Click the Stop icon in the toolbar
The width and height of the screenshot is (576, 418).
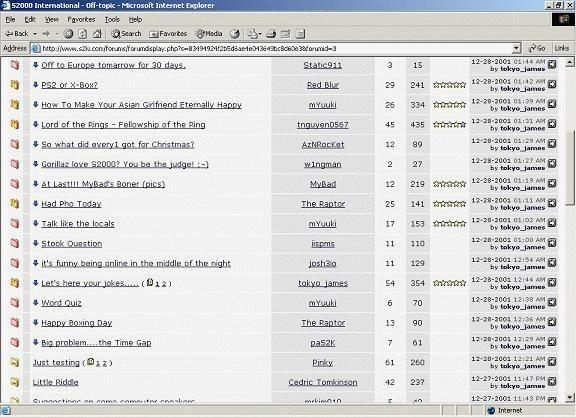click(68, 34)
